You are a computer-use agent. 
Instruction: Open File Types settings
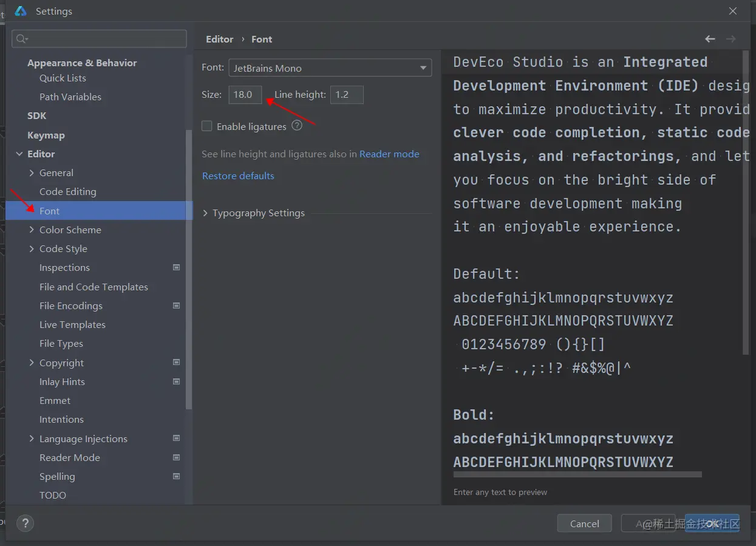[x=61, y=343]
